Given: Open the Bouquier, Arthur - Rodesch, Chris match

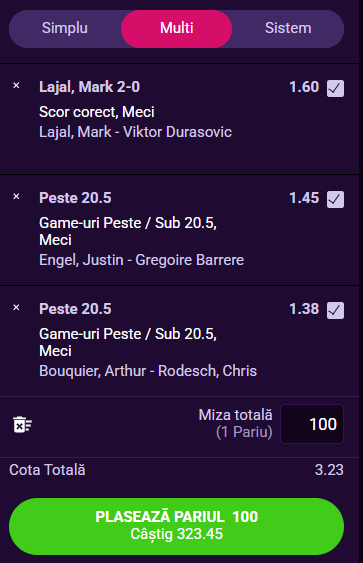Looking at the screenshot, I should click(148, 371).
